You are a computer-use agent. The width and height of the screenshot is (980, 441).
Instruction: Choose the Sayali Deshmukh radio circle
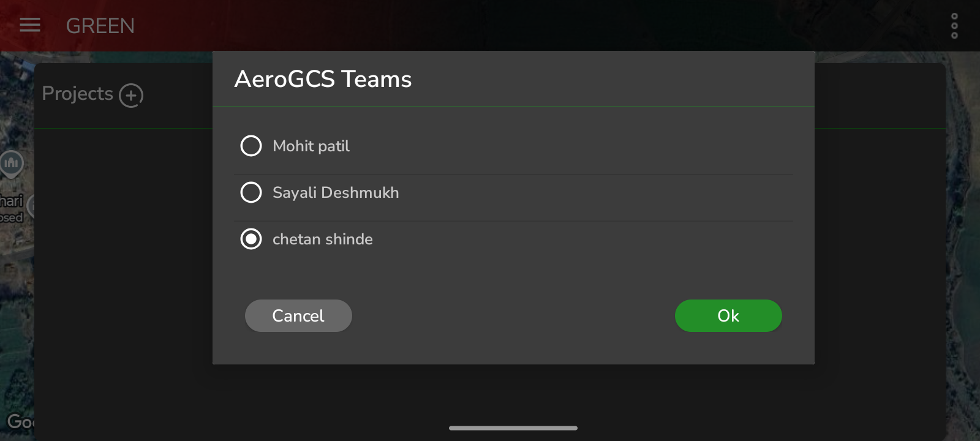(251, 192)
